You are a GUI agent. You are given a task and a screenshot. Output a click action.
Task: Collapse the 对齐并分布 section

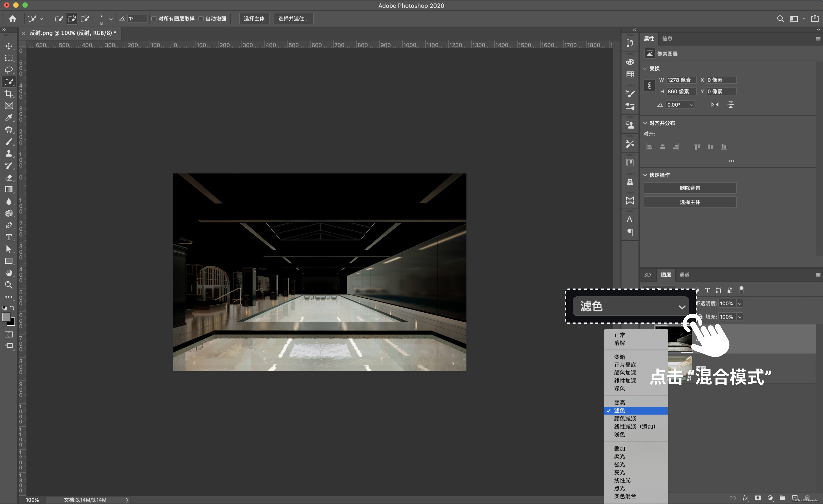tap(645, 123)
